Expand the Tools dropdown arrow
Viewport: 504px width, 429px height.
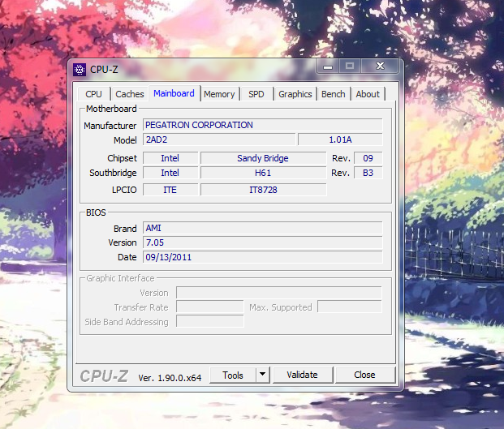pos(263,375)
